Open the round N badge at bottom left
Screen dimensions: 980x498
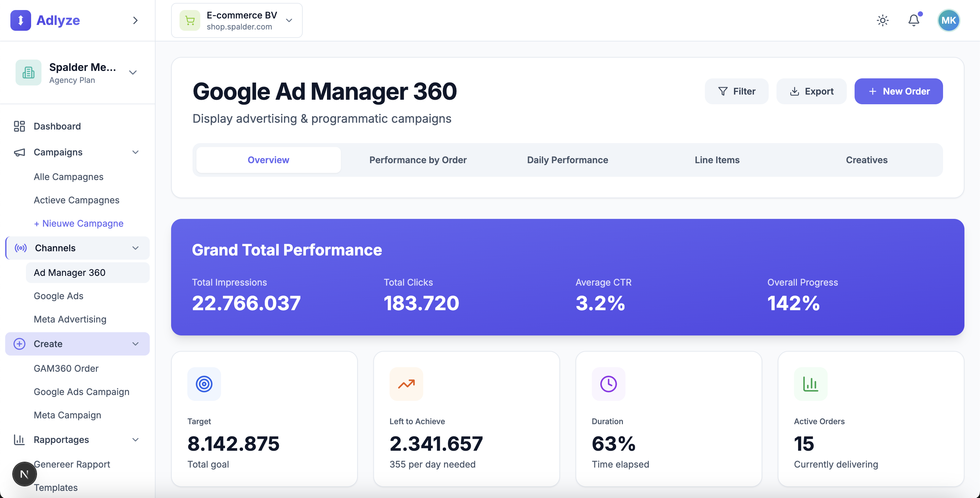click(24, 474)
